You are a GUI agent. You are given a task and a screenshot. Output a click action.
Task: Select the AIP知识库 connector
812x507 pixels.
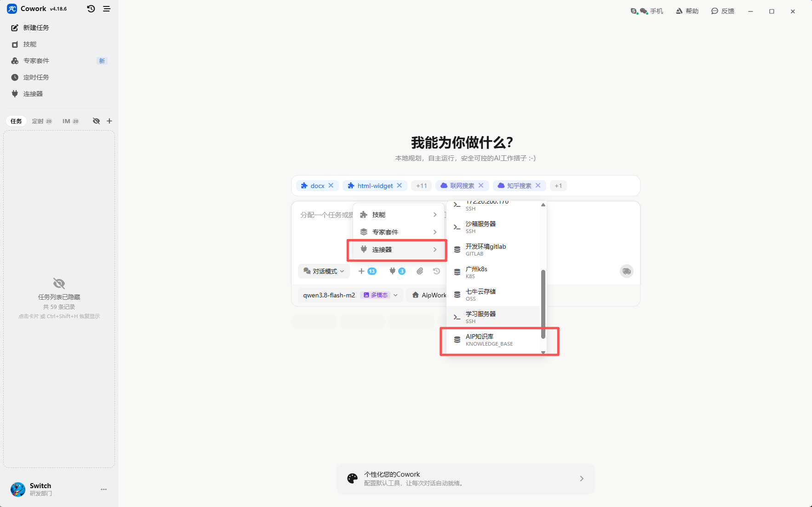click(x=494, y=340)
